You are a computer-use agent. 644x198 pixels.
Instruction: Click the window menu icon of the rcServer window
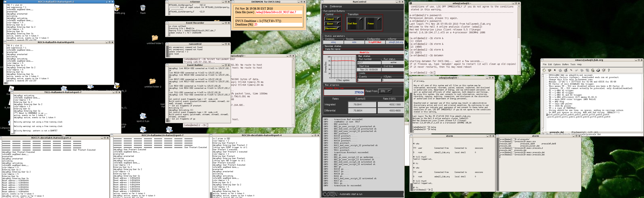pyautogui.click(x=167, y=2)
